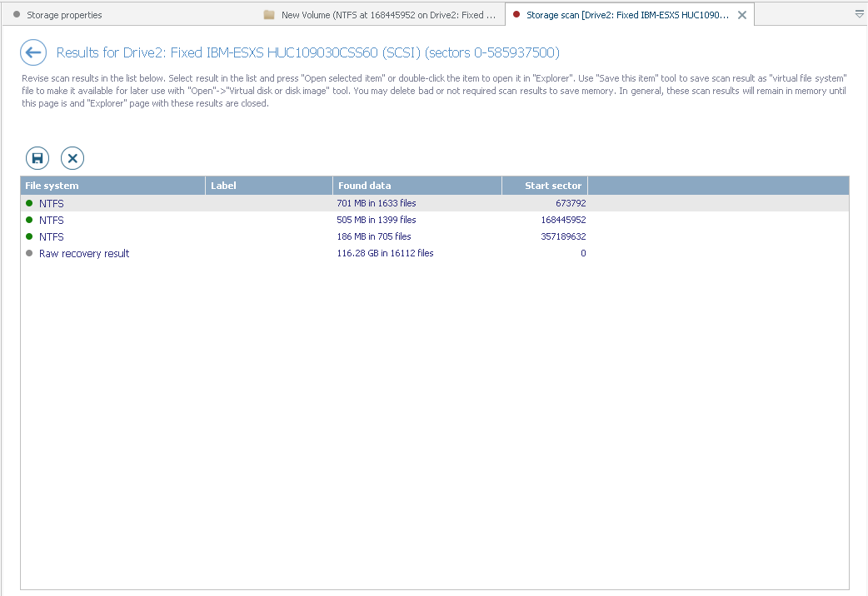Viewport: 868px width, 596px height.
Task: Select NTFS result at sector 168445952
Action: tap(435, 220)
